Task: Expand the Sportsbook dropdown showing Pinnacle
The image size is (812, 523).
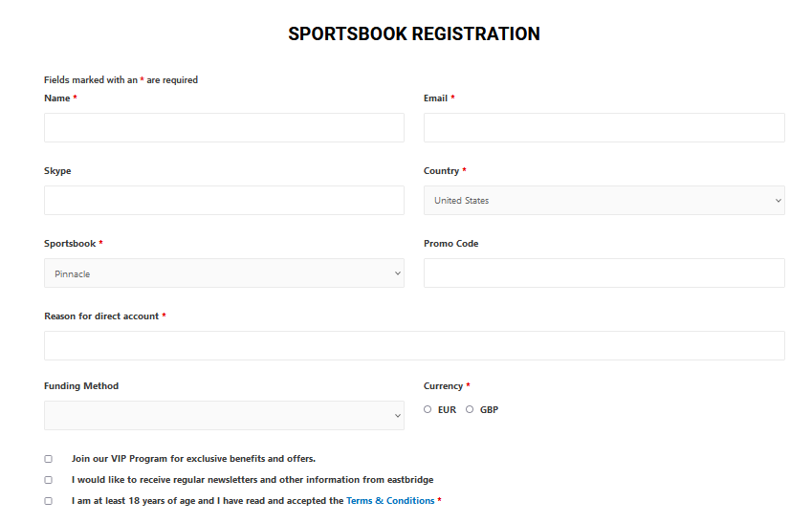Action: tap(224, 273)
